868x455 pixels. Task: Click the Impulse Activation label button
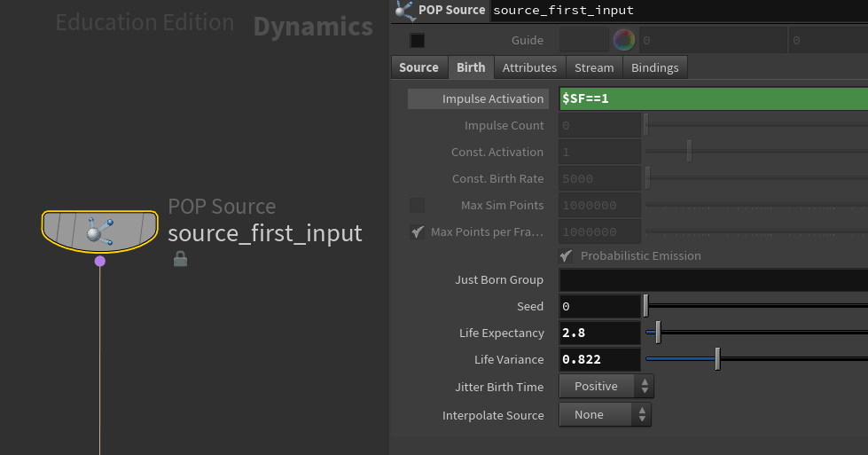point(479,98)
